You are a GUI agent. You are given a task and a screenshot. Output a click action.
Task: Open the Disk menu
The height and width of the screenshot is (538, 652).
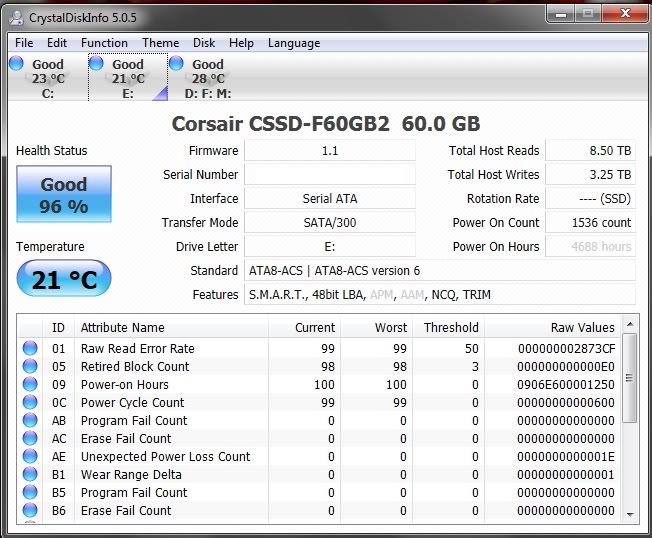click(204, 43)
